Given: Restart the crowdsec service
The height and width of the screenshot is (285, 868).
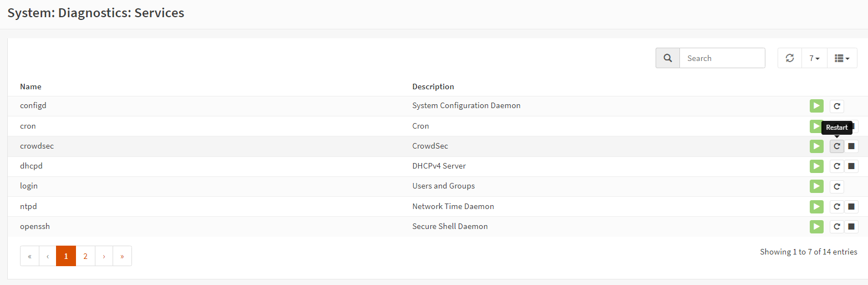Looking at the screenshot, I should tap(836, 146).
